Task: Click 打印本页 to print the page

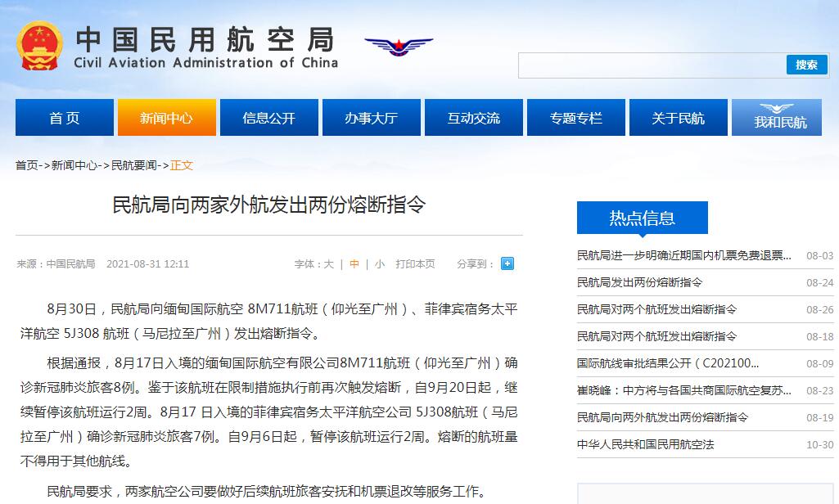Action: click(x=415, y=264)
